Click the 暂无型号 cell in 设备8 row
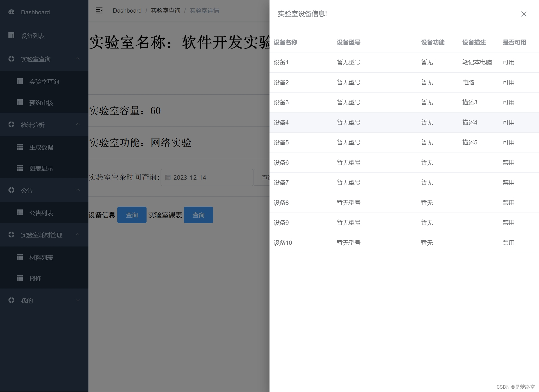This screenshot has height=392, width=539. tap(349, 203)
